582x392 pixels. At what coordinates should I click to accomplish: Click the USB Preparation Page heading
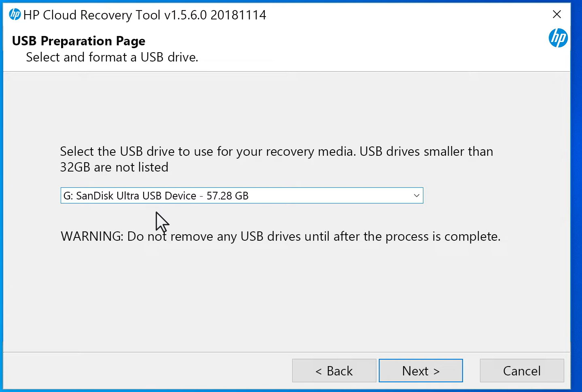[79, 41]
